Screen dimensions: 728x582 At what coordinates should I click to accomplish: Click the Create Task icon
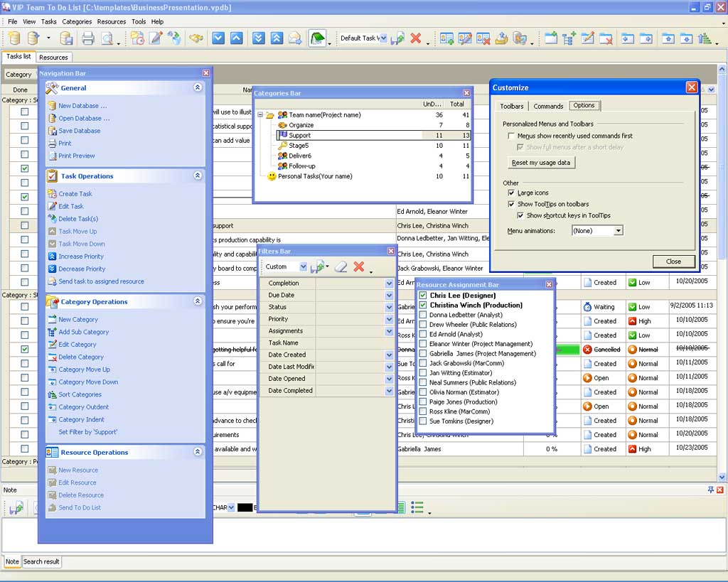[x=52, y=194]
